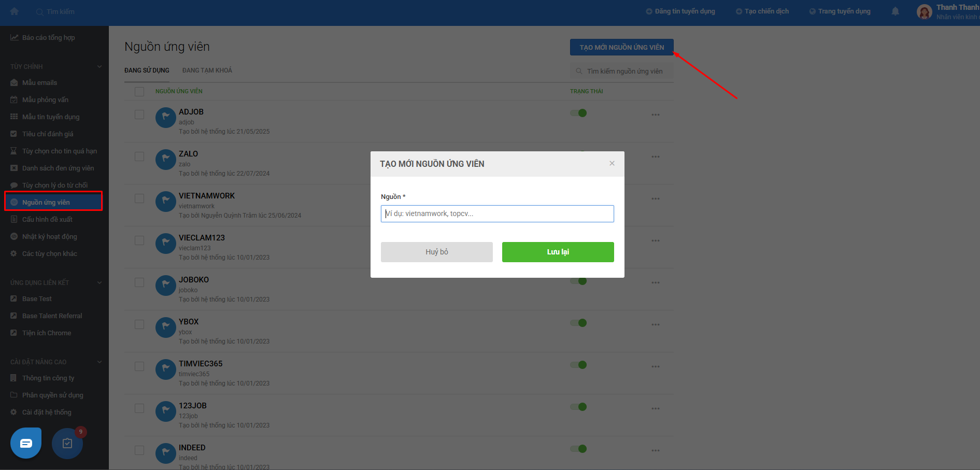
Task: Go to the home icon
Action: pyautogui.click(x=14, y=11)
